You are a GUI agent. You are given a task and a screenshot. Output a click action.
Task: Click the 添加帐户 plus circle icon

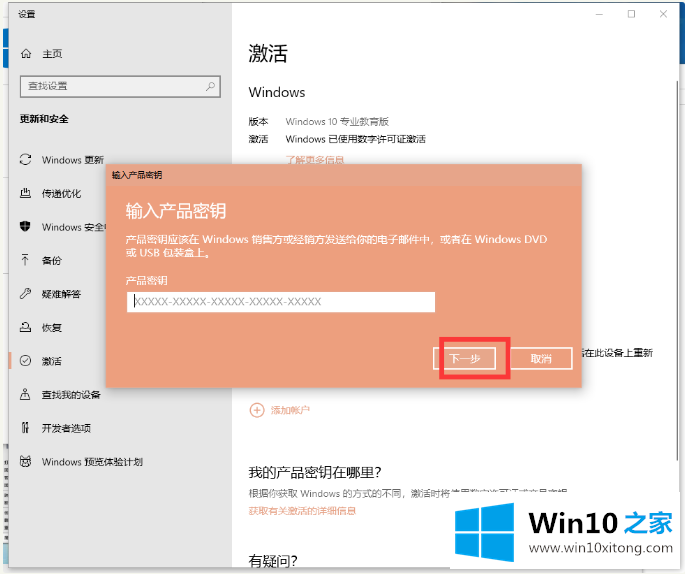(257, 410)
